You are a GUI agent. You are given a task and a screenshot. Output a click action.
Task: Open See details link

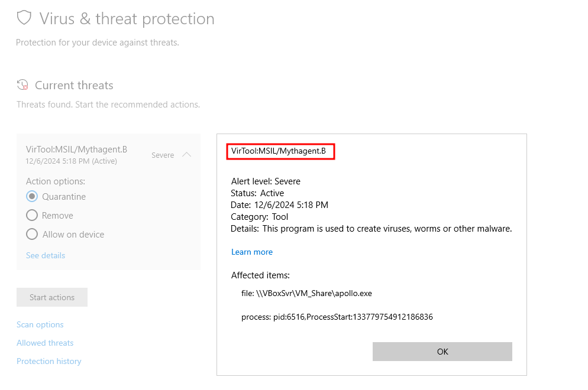tap(46, 255)
